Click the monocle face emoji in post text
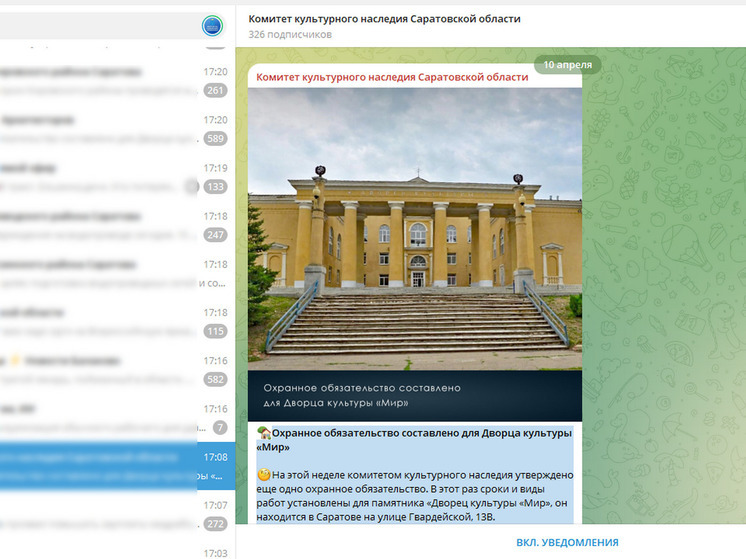This screenshot has height=559, width=746. point(264,474)
